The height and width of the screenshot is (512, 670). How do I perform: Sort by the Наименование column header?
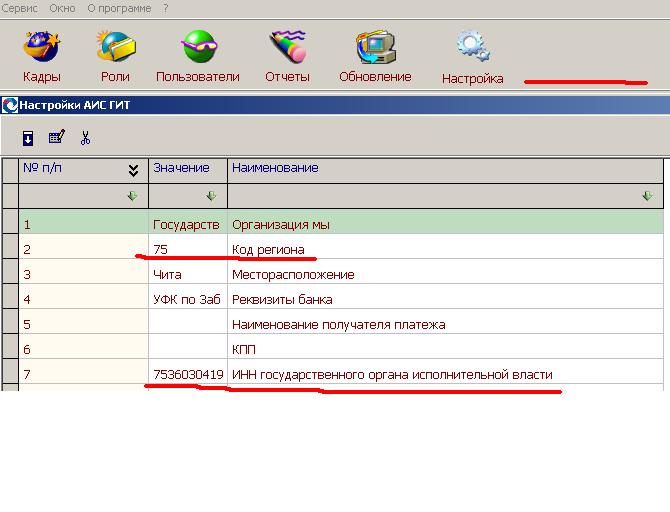tap(445, 171)
